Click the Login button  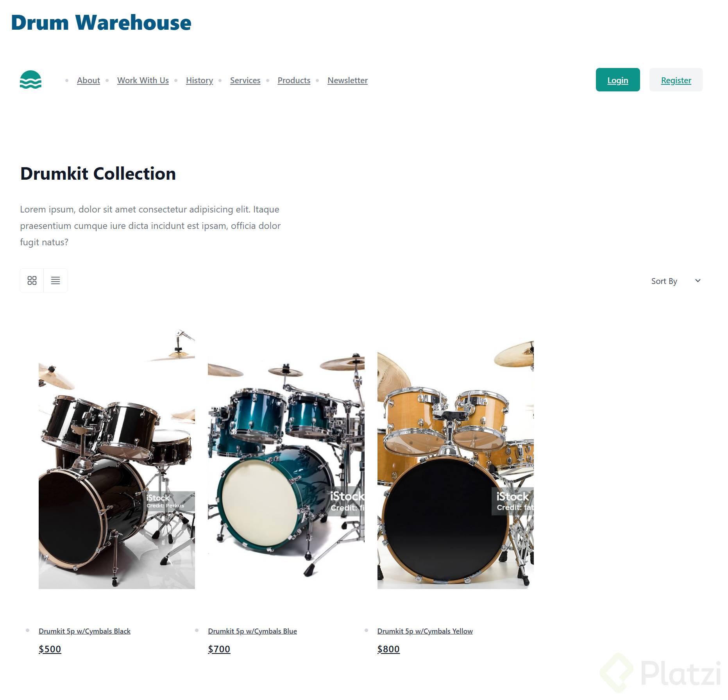click(x=618, y=80)
